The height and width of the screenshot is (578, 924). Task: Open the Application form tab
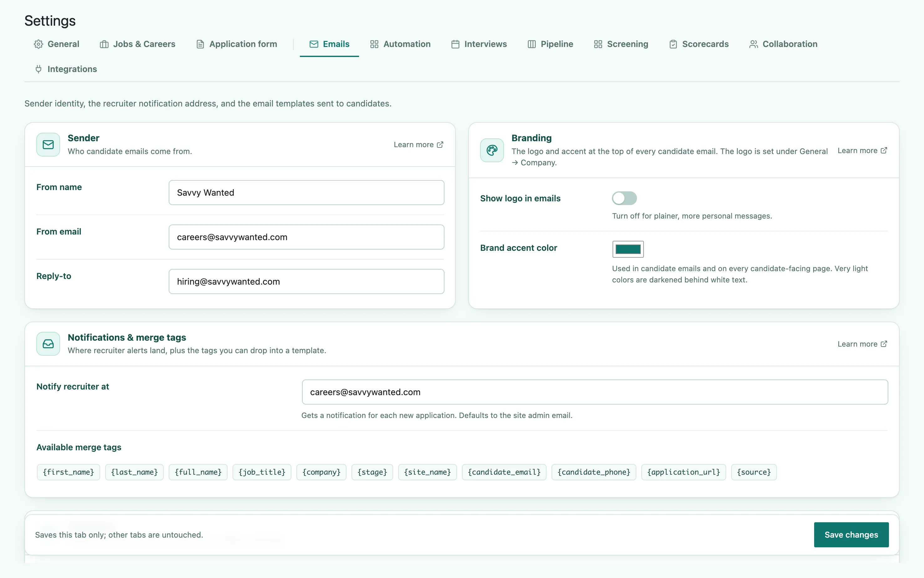click(237, 44)
